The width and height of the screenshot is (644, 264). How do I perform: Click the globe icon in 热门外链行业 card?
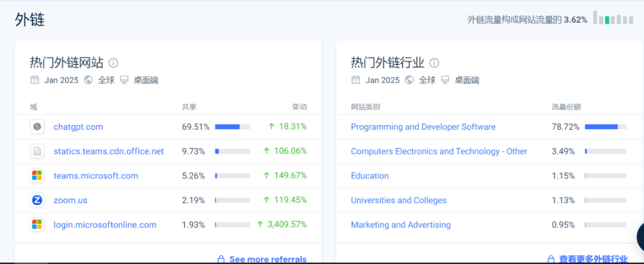[409, 80]
